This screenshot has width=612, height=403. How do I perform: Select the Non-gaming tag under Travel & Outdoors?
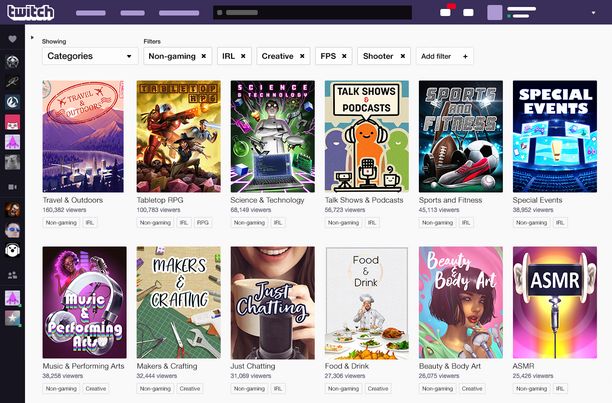pyautogui.click(x=61, y=223)
